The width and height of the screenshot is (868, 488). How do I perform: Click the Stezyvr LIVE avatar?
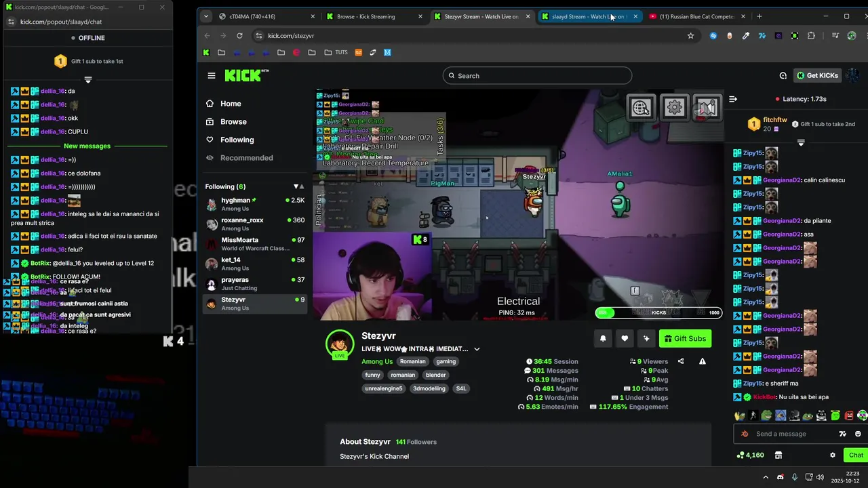click(339, 344)
